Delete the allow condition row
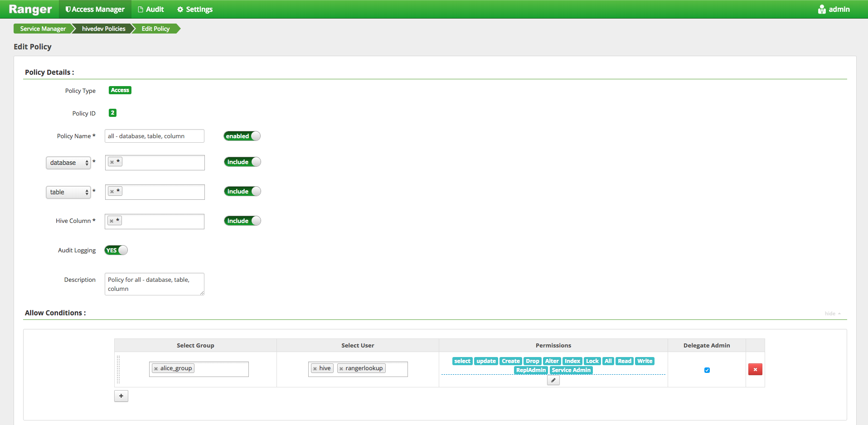Viewport: 868px width, 425px height. click(x=755, y=369)
